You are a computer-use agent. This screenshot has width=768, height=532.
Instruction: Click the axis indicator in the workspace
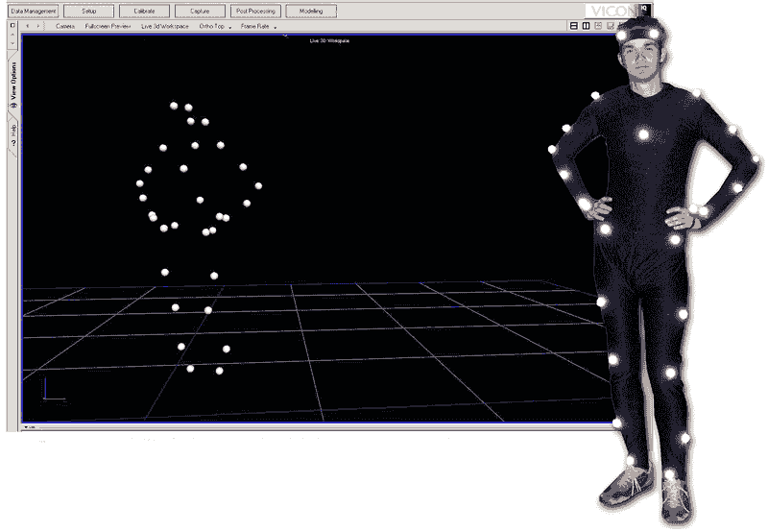(54, 389)
